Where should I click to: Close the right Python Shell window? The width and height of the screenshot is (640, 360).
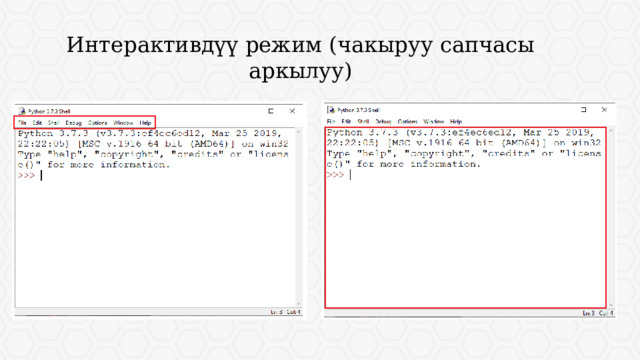(x=604, y=110)
